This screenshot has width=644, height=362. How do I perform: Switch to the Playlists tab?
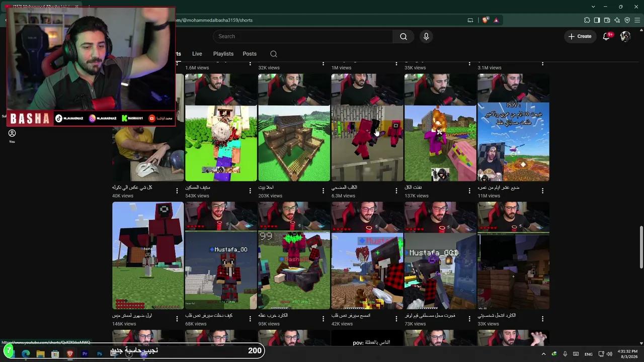click(223, 54)
